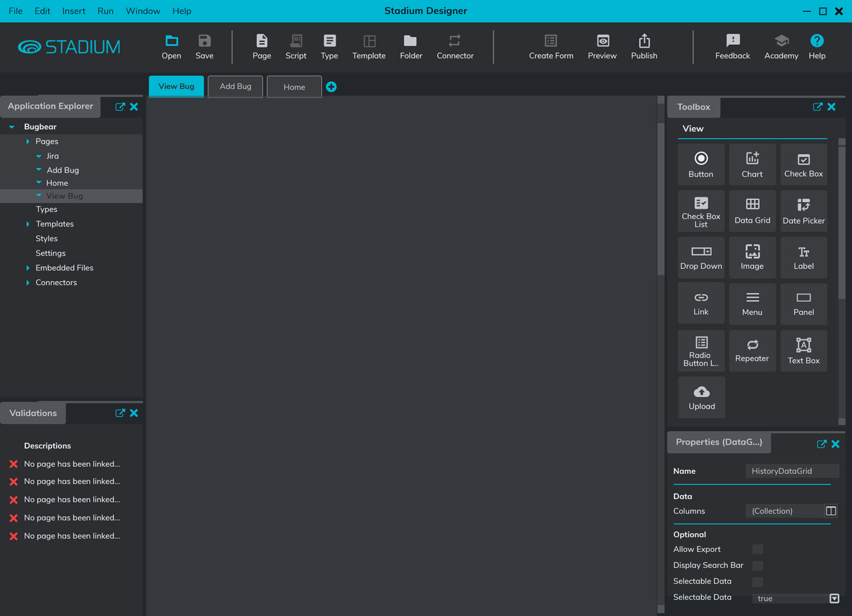Open the Run menu
Viewport: 852px width, 616px height.
pos(105,11)
